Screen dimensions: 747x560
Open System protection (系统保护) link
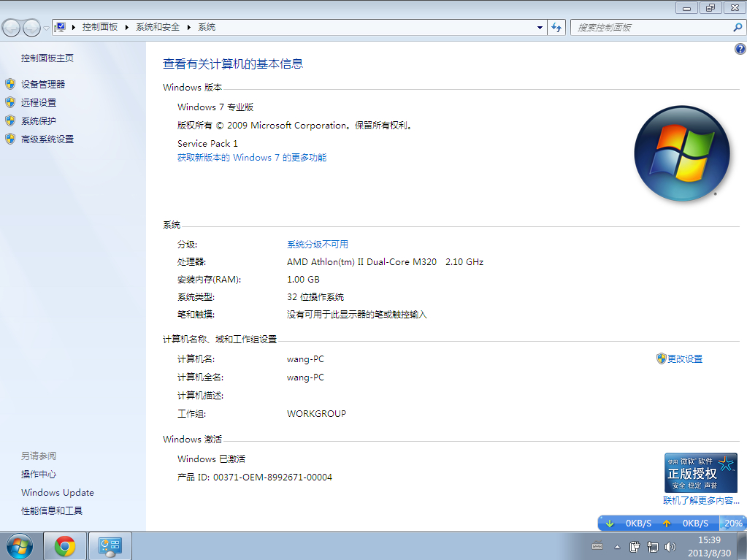[x=39, y=121]
